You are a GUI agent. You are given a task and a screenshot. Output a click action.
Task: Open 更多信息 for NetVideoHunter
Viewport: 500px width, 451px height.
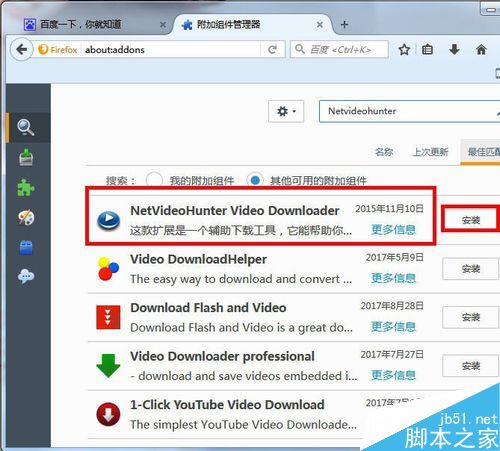(x=393, y=230)
